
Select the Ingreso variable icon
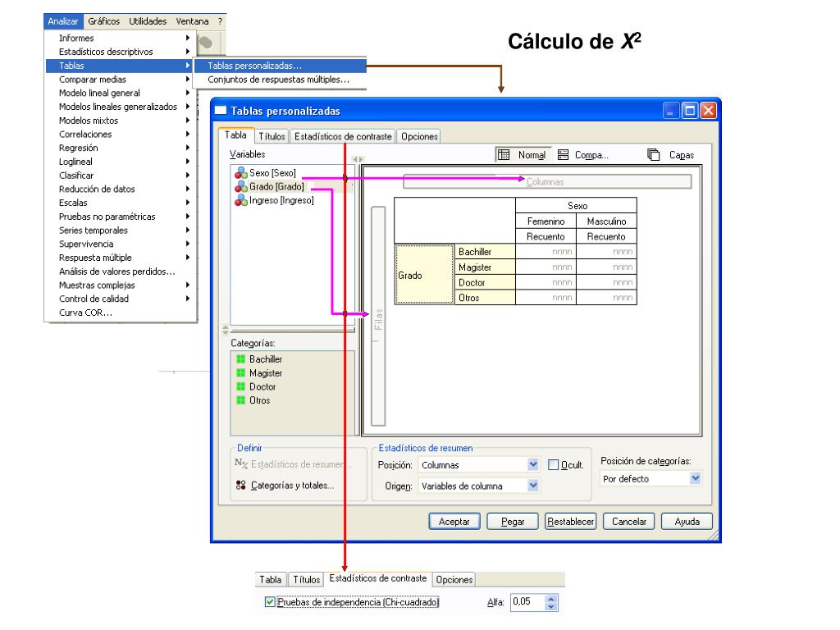(240, 200)
